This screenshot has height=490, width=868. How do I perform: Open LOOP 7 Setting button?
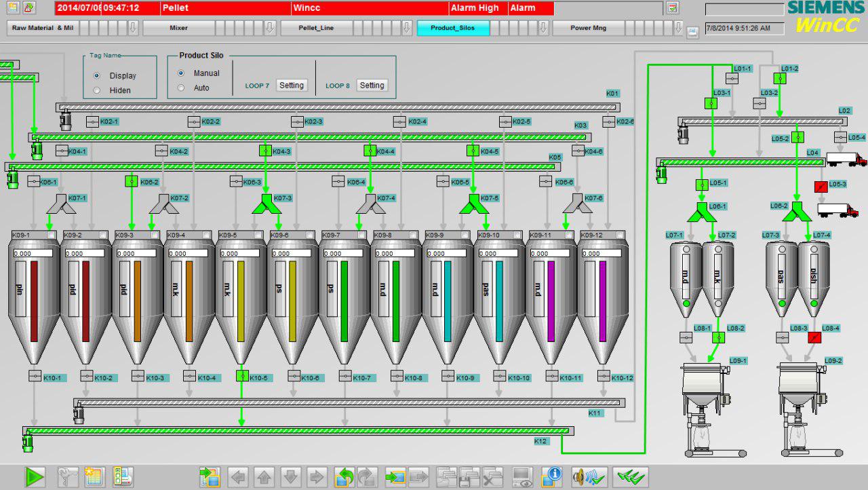pyautogui.click(x=292, y=86)
